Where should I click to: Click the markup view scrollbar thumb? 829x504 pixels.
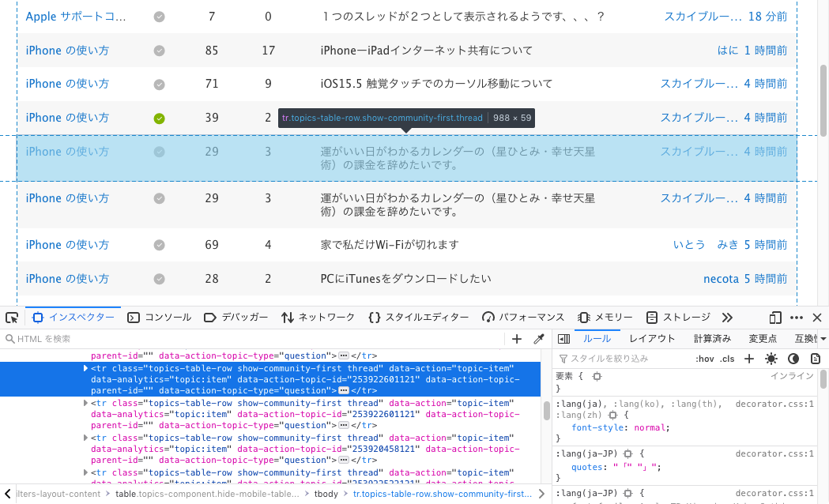[546, 411]
